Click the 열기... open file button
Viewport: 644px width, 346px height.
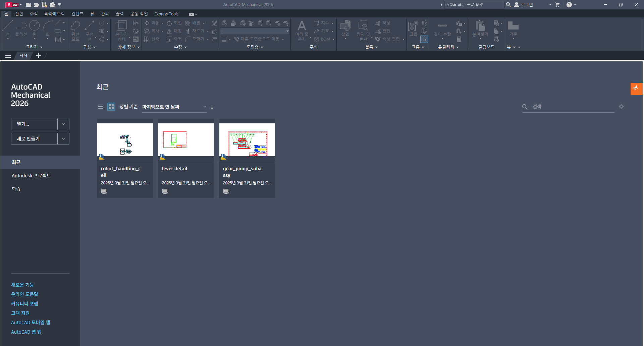[x=34, y=124]
